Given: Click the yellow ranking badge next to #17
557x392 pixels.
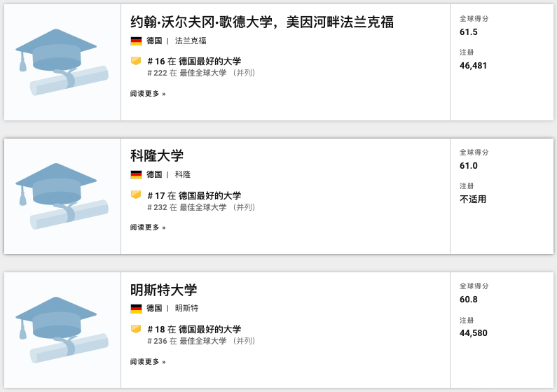Looking at the screenshot, I should coord(136,195).
